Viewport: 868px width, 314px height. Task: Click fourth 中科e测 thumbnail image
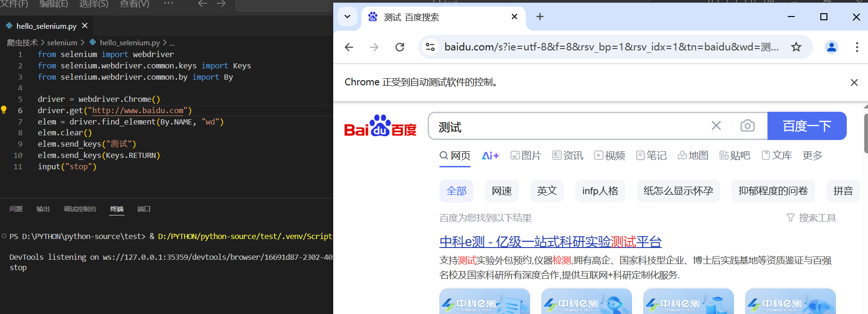point(791,301)
